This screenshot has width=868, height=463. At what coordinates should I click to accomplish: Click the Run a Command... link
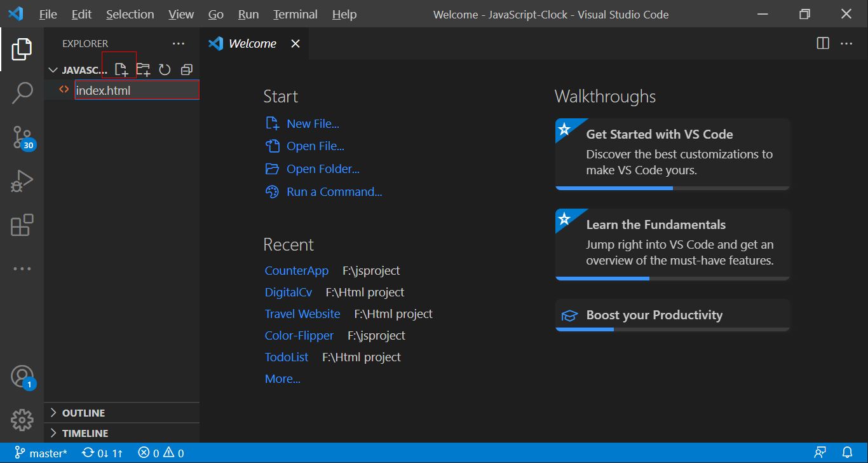pyautogui.click(x=334, y=192)
